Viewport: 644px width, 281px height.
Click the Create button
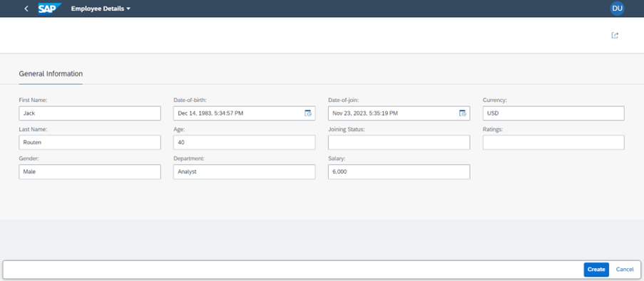(x=596, y=270)
